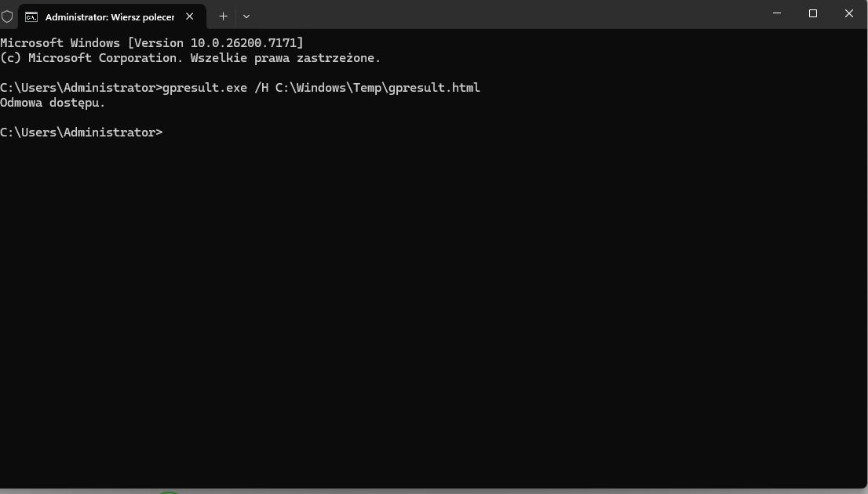
Task: Click the "Odmowa dostępu." error line
Action: point(53,103)
